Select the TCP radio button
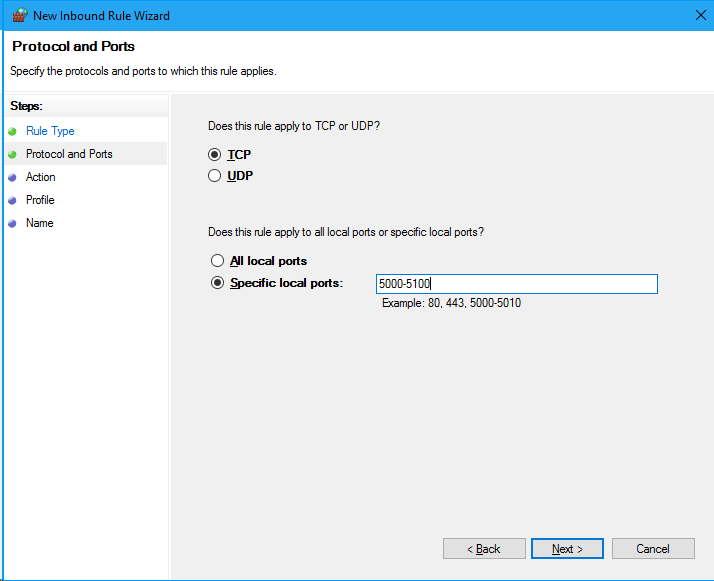The image size is (714, 581). [x=214, y=155]
